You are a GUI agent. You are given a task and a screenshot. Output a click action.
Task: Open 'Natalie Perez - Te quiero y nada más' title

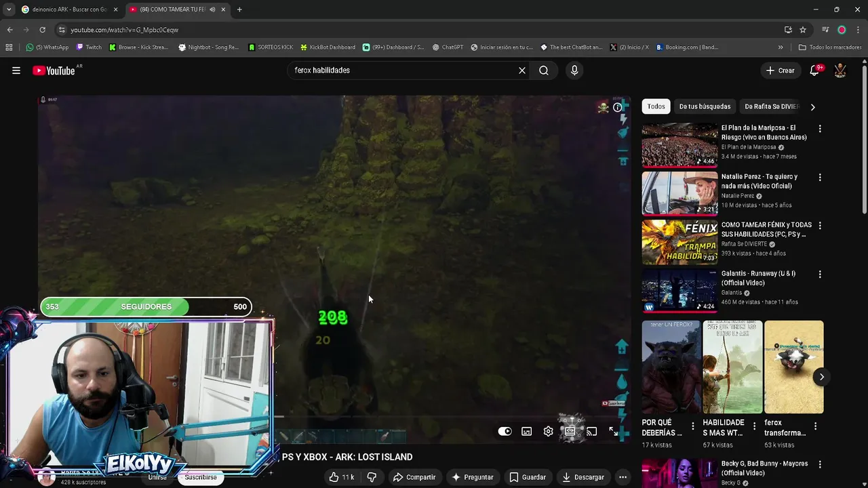click(x=759, y=181)
